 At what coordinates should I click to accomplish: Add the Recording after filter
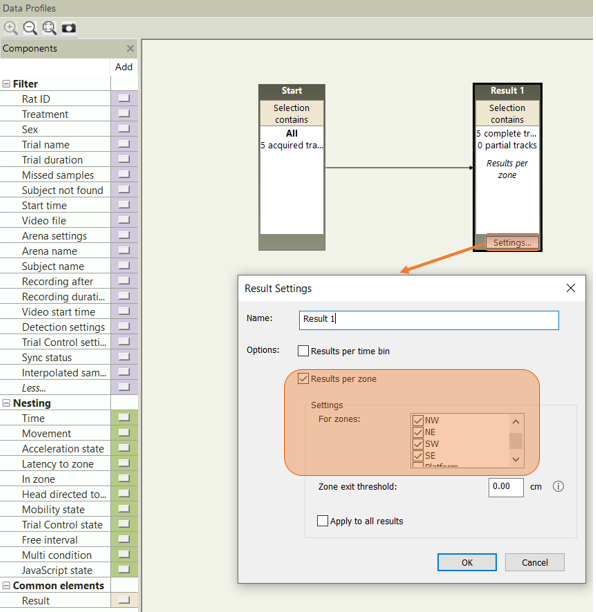point(124,281)
